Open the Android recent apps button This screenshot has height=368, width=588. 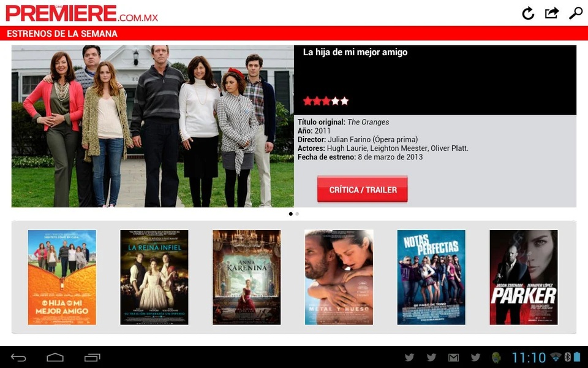point(92,358)
